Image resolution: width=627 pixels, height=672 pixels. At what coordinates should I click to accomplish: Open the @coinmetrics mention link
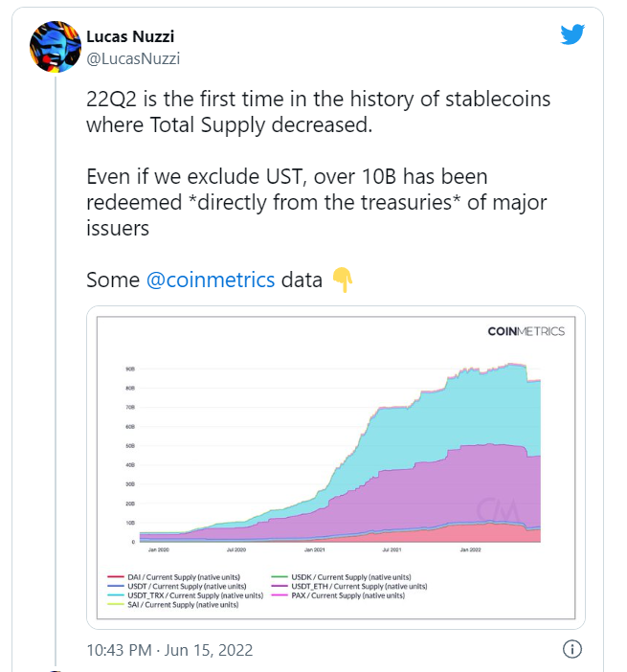click(211, 280)
